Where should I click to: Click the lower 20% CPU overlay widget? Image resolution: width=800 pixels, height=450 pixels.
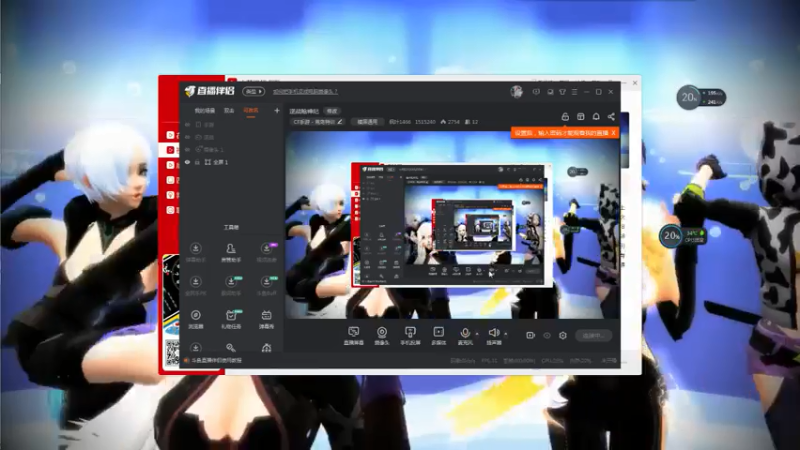coord(683,236)
